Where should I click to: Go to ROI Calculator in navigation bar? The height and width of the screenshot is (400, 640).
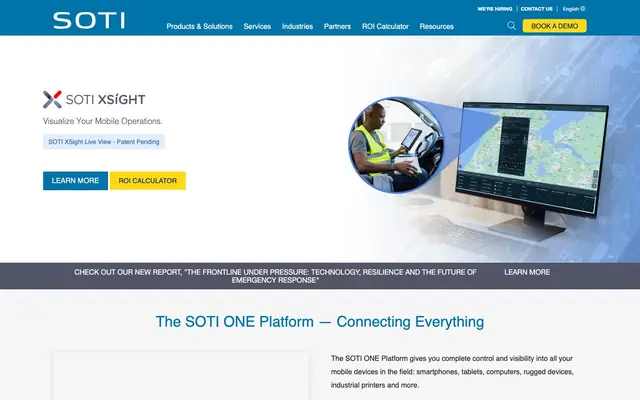coord(385,27)
